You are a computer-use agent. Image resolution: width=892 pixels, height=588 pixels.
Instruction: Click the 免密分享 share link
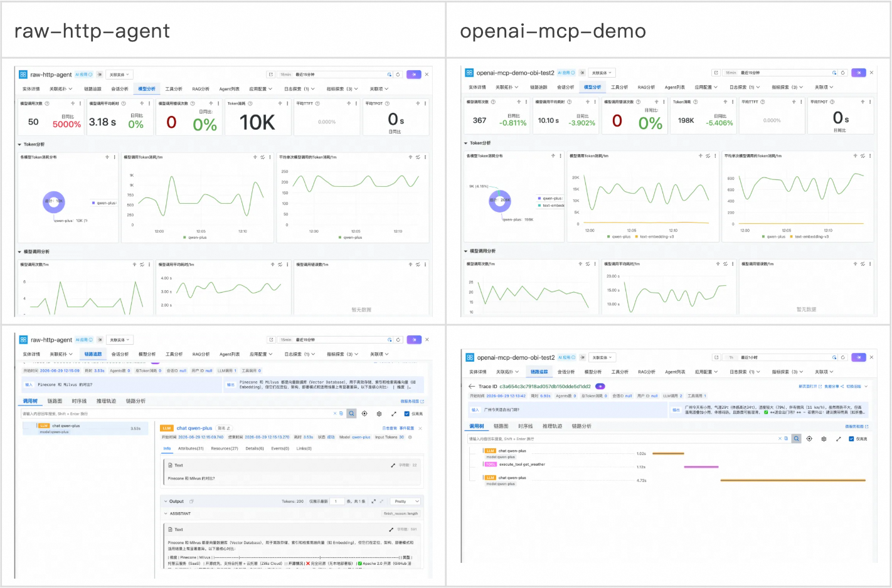[x=834, y=387]
